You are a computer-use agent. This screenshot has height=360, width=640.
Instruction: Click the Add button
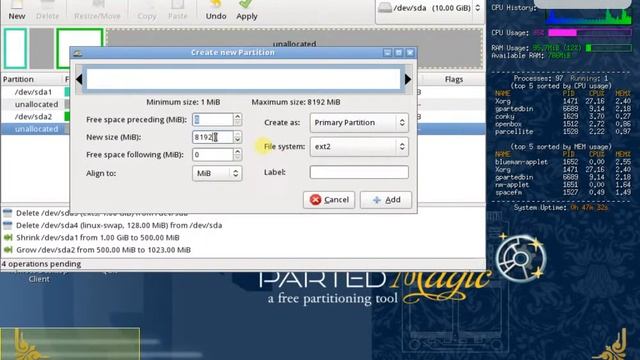(386, 200)
